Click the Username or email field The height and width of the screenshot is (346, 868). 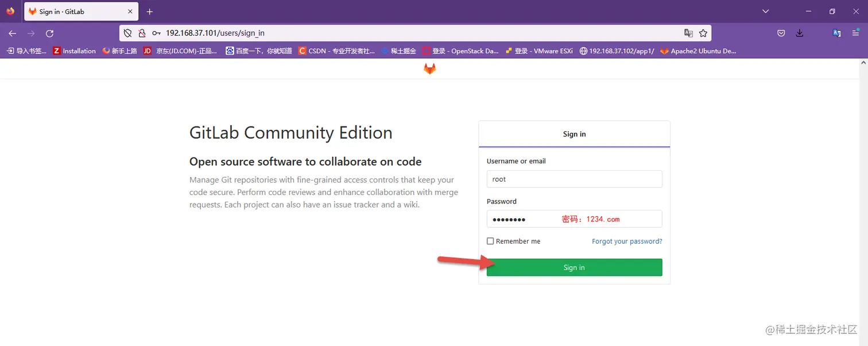pyautogui.click(x=574, y=179)
